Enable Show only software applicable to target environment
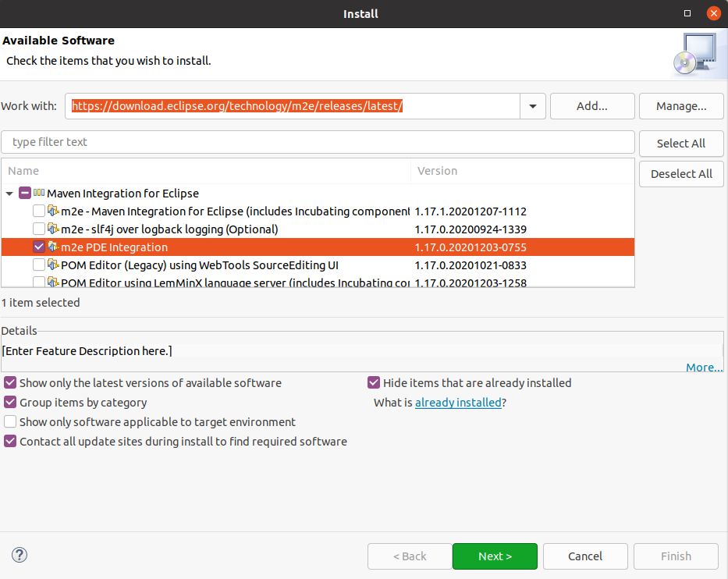The image size is (728, 579). coord(10,421)
